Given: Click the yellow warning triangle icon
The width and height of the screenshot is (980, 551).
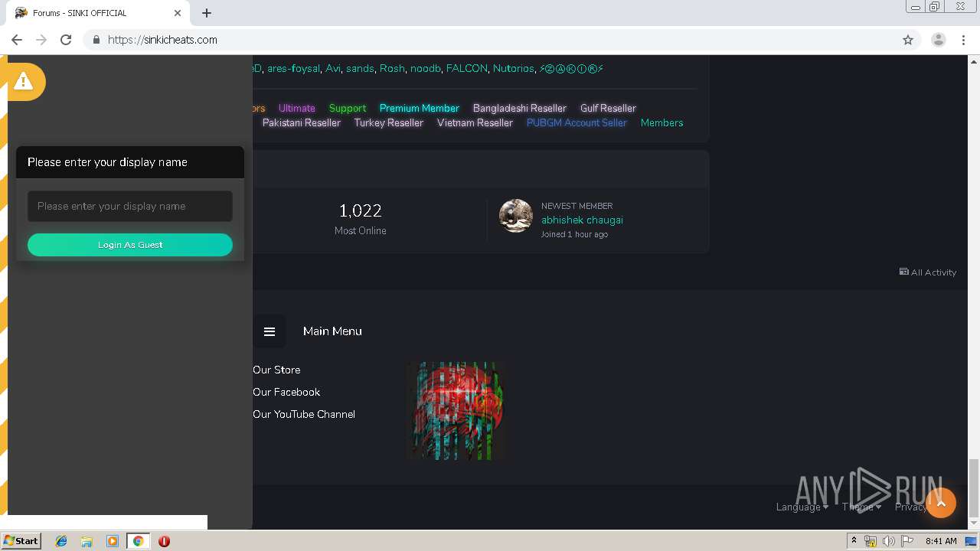Looking at the screenshot, I should (x=23, y=81).
